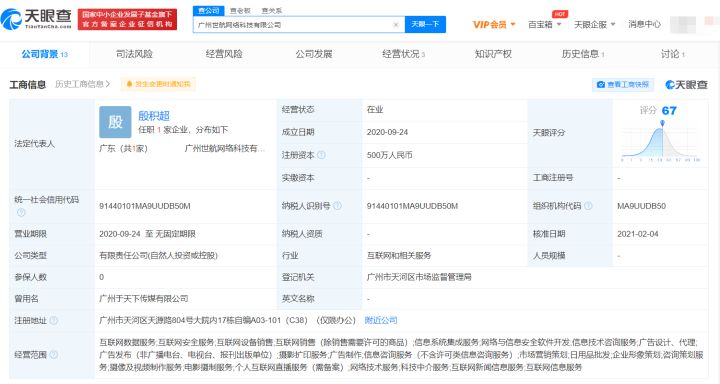This screenshot has height=384, width=720.
Task: Open the 天眼企服 dropdown menu
Action: (595, 24)
